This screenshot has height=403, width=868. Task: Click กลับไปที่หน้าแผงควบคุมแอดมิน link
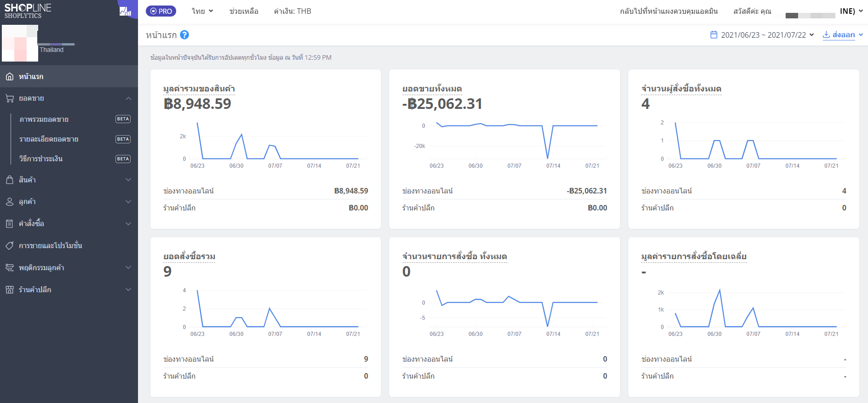(669, 11)
